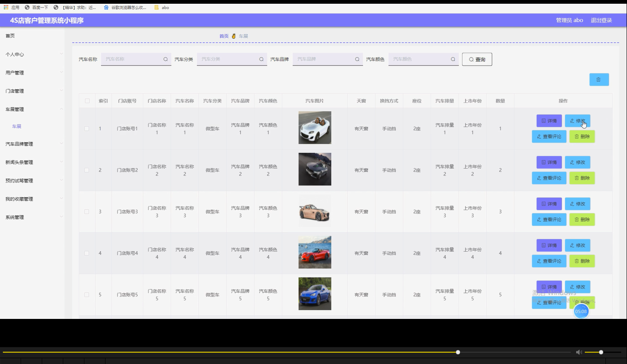Expand the 系统管理 sidebar menu
The image size is (627, 364).
(32, 217)
